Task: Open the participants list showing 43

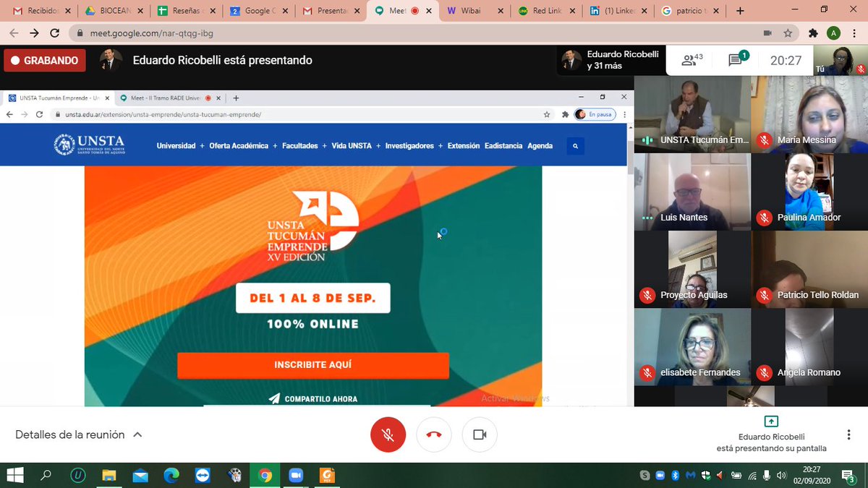Action: (x=692, y=61)
